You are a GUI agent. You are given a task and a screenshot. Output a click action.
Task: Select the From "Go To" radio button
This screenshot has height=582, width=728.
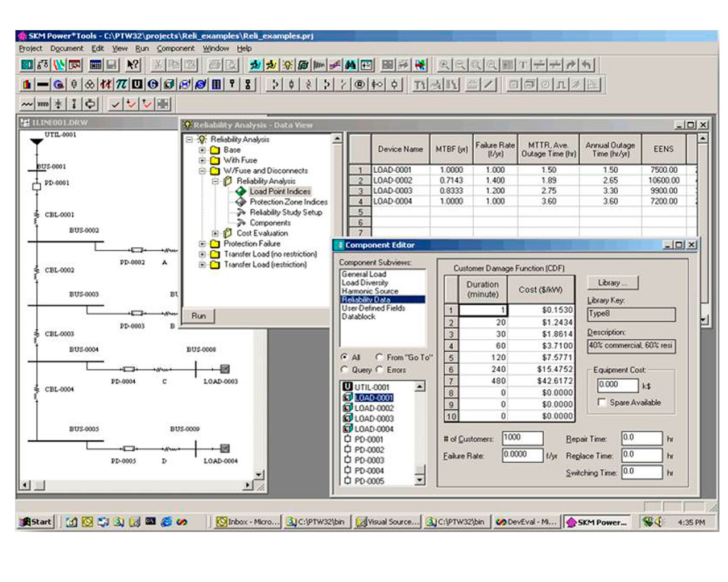pos(379,357)
